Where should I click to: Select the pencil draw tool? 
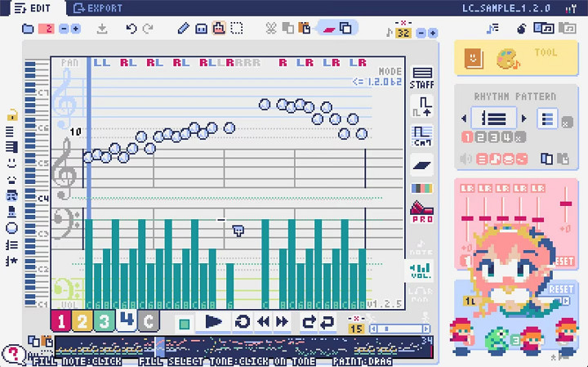pyautogui.click(x=184, y=29)
